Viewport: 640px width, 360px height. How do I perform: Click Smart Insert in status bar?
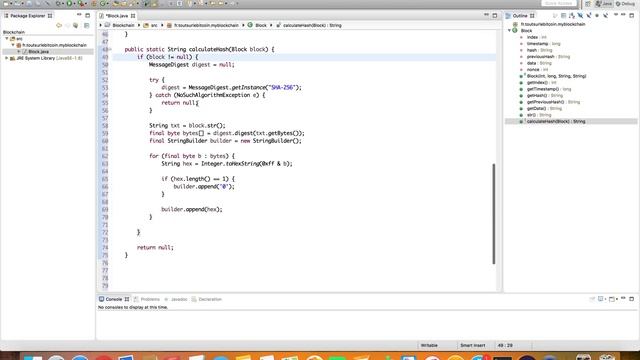click(473, 345)
